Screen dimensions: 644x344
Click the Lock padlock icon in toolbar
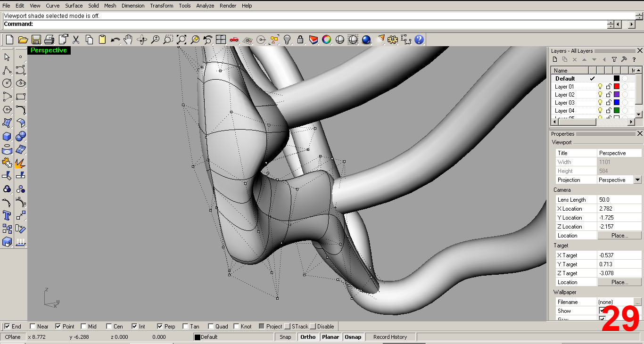point(300,40)
